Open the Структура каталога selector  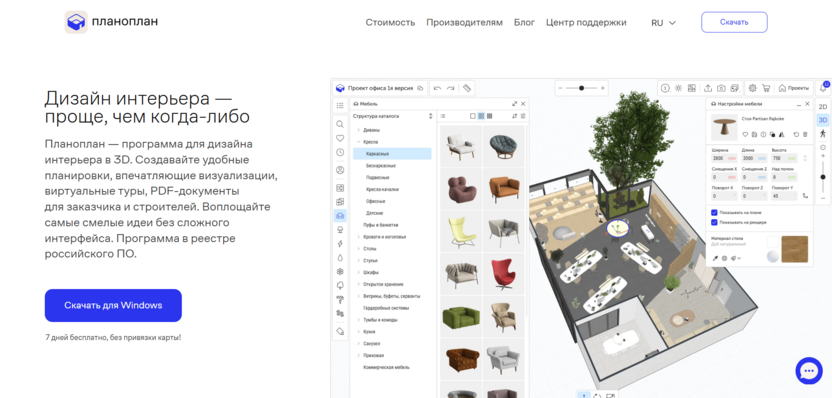tap(393, 116)
